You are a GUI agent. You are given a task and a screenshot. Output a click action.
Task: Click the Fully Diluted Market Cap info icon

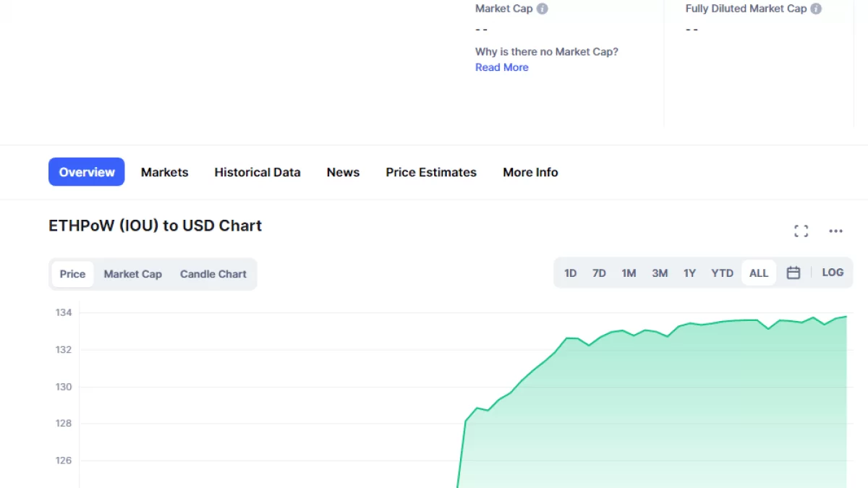coord(816,9)
